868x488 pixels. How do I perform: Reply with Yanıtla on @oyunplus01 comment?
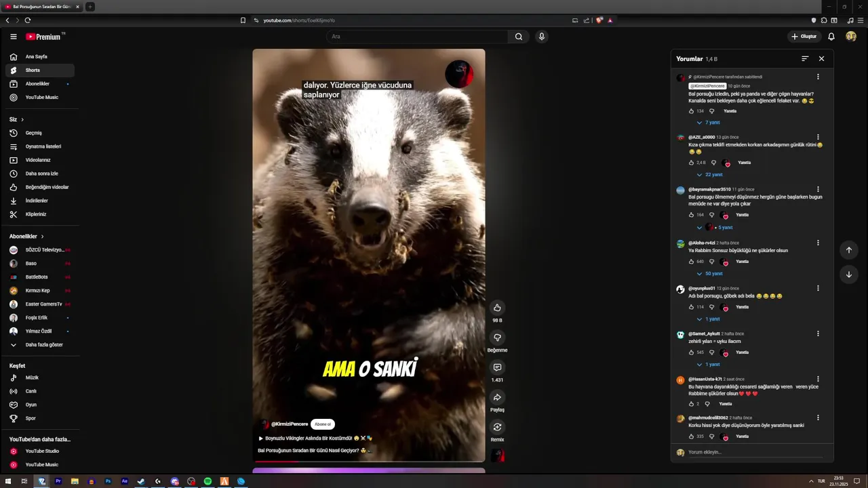click(743, 307)
